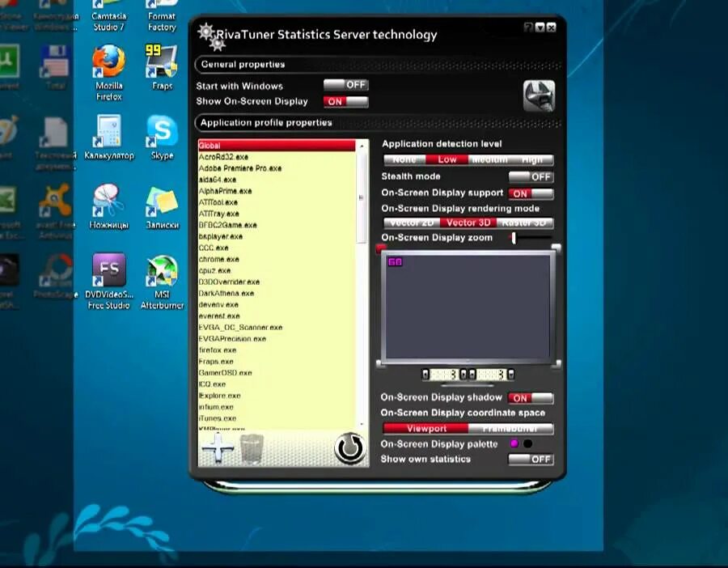
Task: Click the On-Screen Display zoom slider handle
Action: click(514, 238)
